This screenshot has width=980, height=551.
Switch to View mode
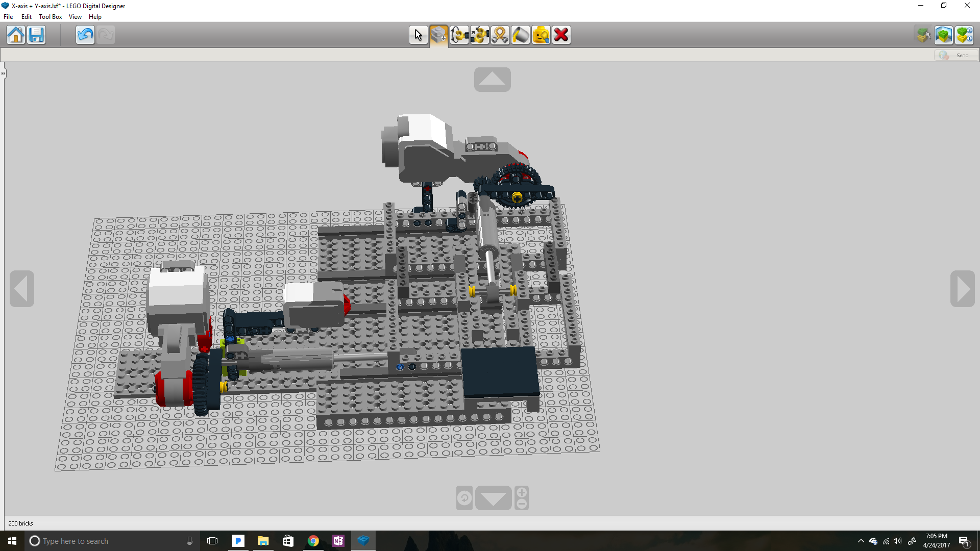pyautogui.click(x=944, y=35)
